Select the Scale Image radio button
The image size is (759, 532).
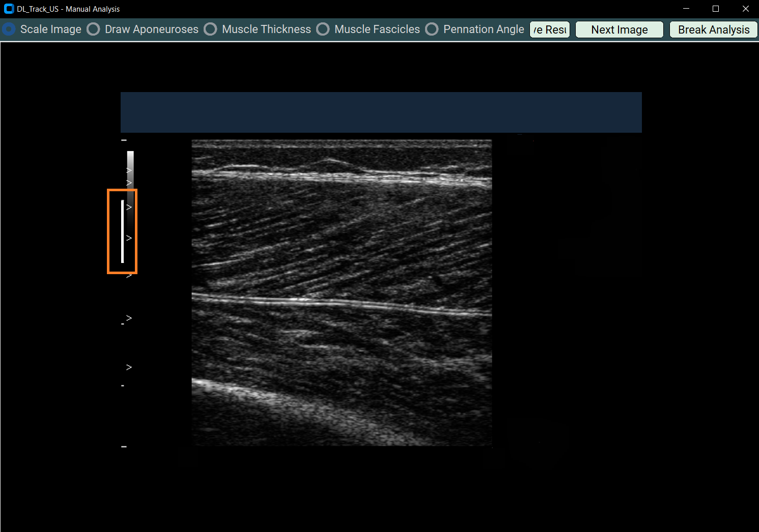click(x=9, y=29)
